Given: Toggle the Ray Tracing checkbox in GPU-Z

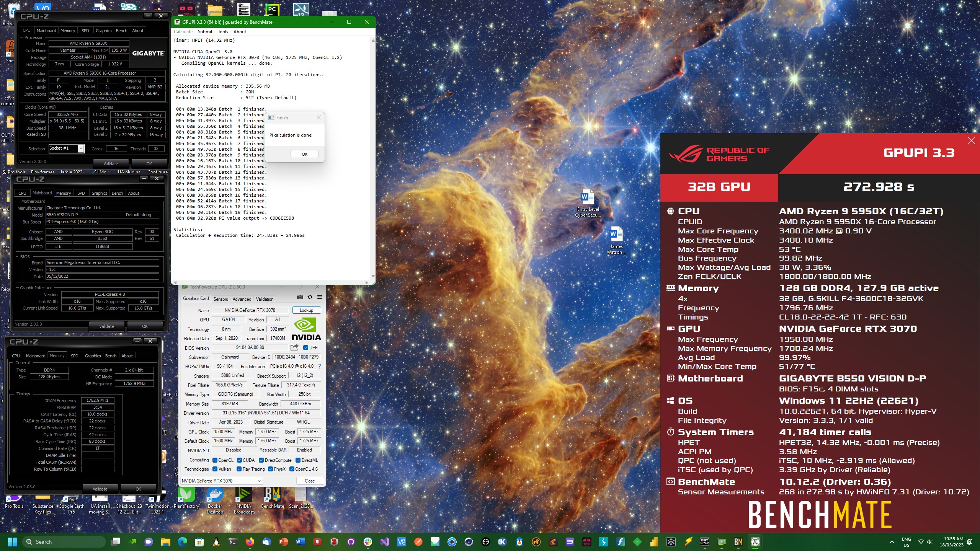Looking at the screenshot, I should coord(239,469).
